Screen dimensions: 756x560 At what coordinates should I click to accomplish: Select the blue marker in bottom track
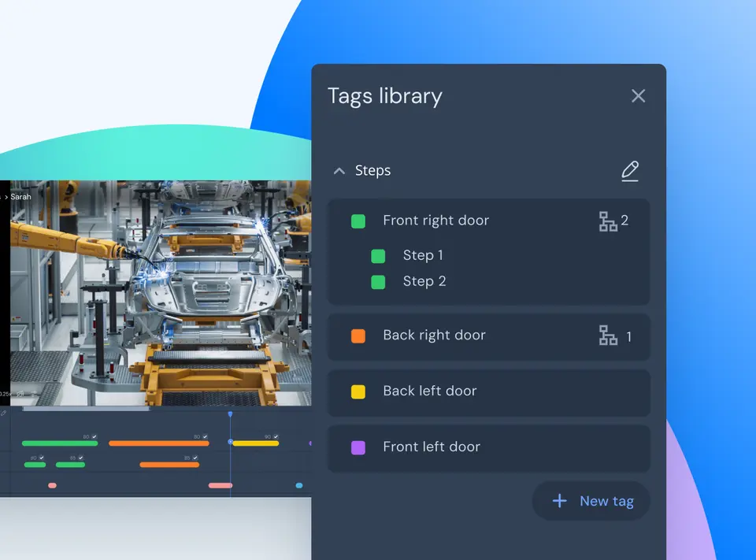[x=299, y=486]
